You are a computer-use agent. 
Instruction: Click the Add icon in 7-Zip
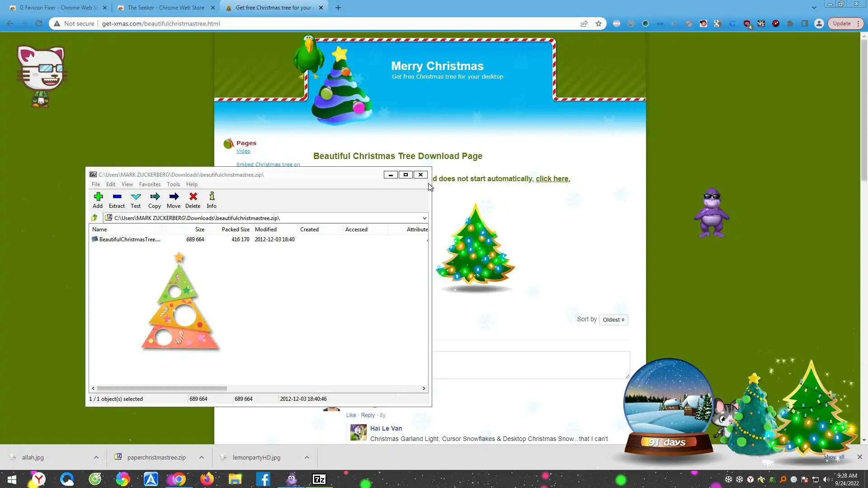point(98,200)
